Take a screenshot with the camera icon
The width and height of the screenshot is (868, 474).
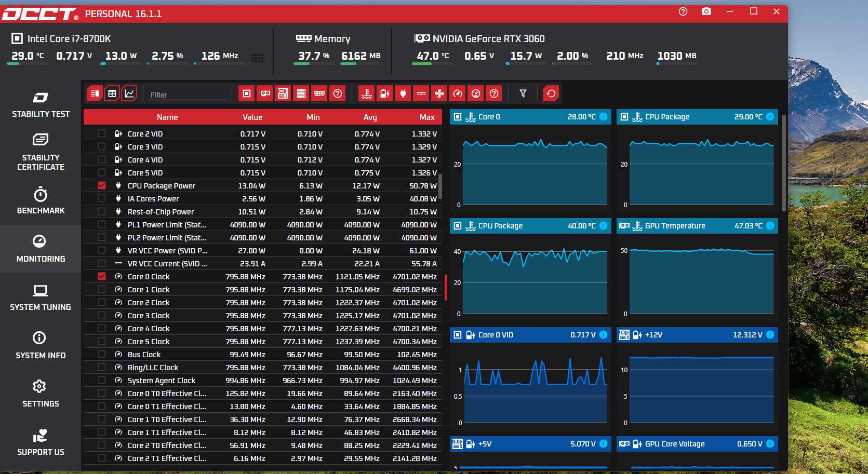pos(706,11)
